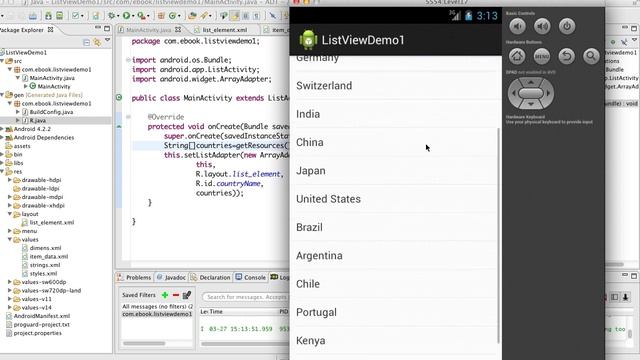Click the DPAD left arrow
Image resolution: width=640 pixels, height=360 pixels.
(513, 93)
